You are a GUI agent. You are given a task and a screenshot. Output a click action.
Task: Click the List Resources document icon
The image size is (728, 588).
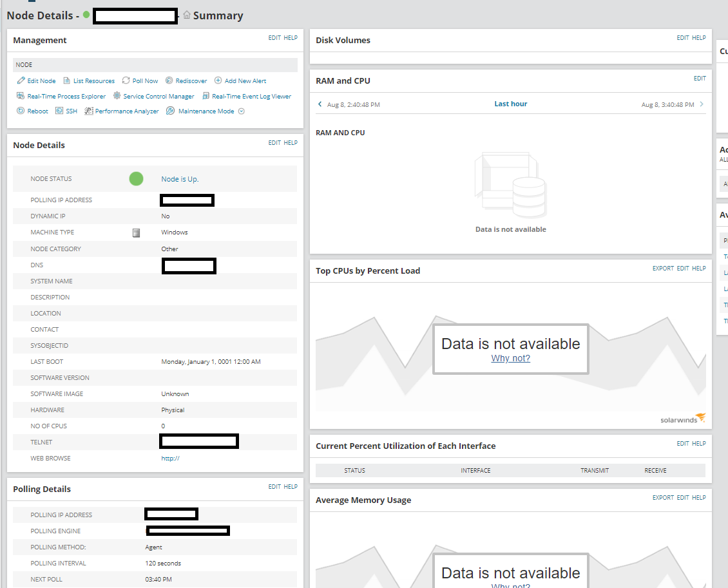(66, 81)
